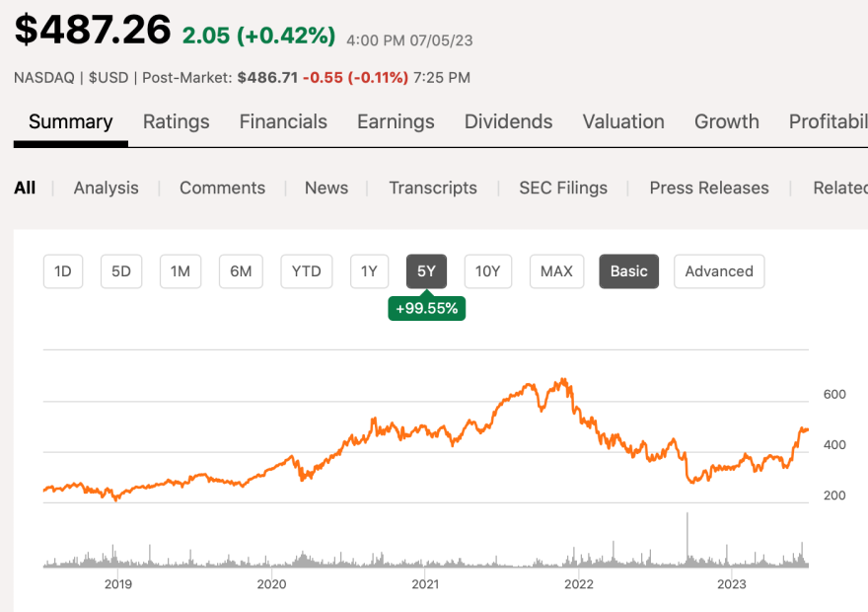
Task: Select the 1Y chart range
Action: point(369,271)
